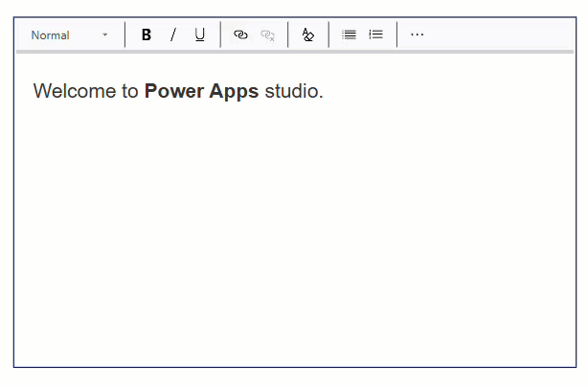
Task: Open the more options ellipsis menu
Action: 417,34
